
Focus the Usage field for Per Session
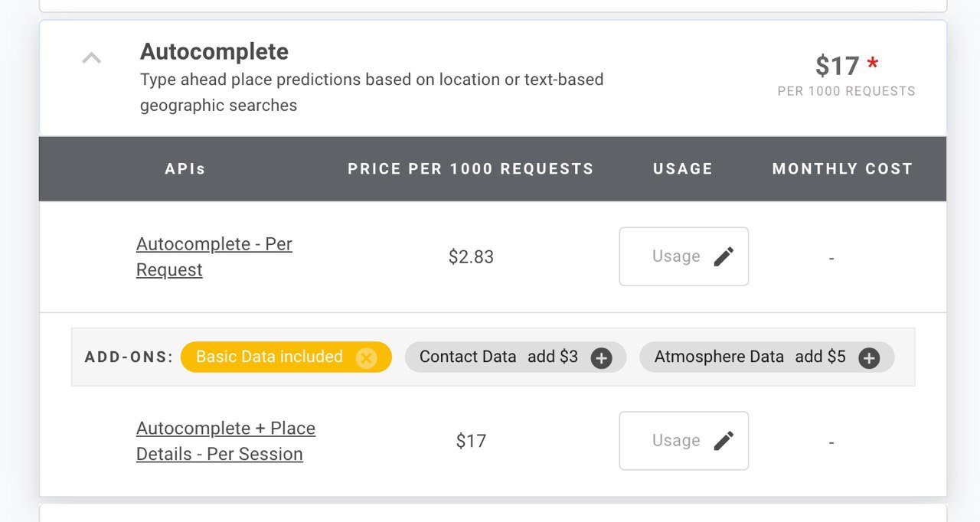click(684, 441)
